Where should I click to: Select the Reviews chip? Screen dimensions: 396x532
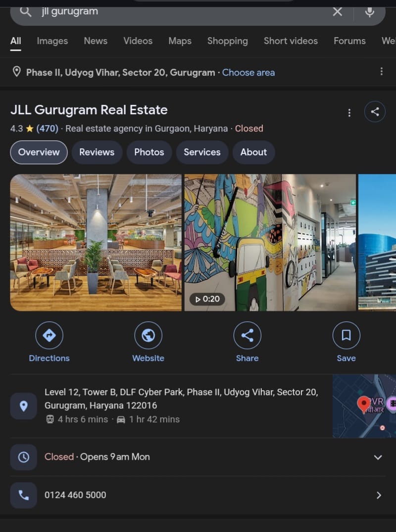point(97,152)
